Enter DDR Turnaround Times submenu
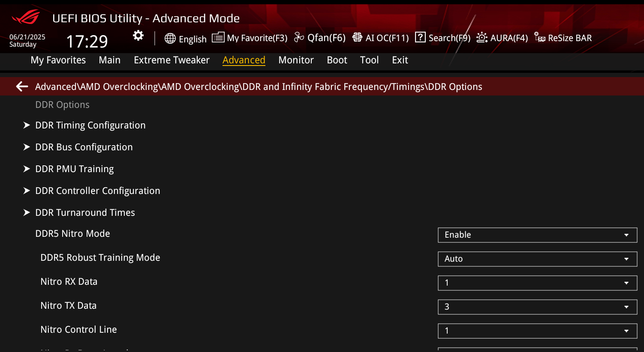 85,212
